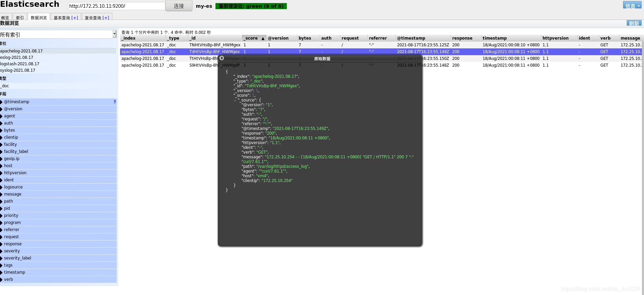
Task: Expand the facility field filter
Action: [x=58, y=144]
